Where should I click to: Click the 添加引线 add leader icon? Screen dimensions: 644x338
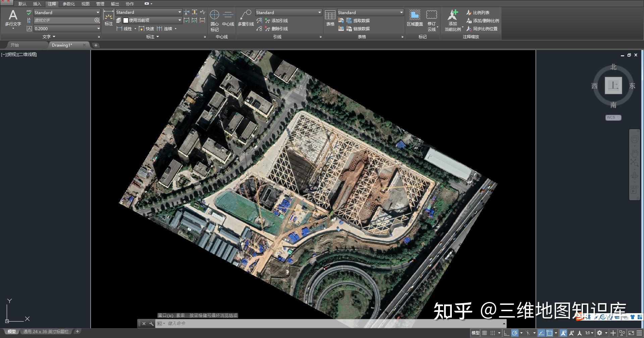click(x=267, y=21)
